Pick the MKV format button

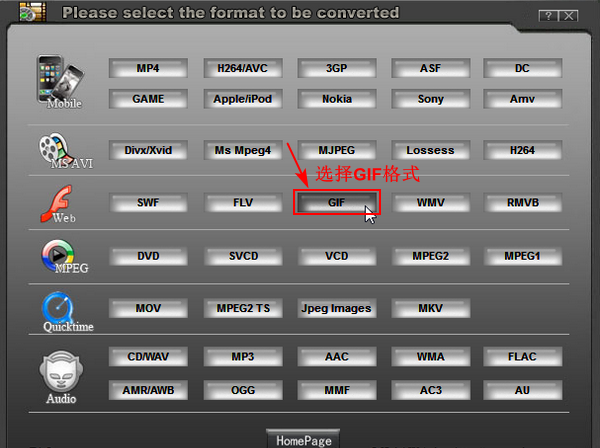[x=430, y=308]
